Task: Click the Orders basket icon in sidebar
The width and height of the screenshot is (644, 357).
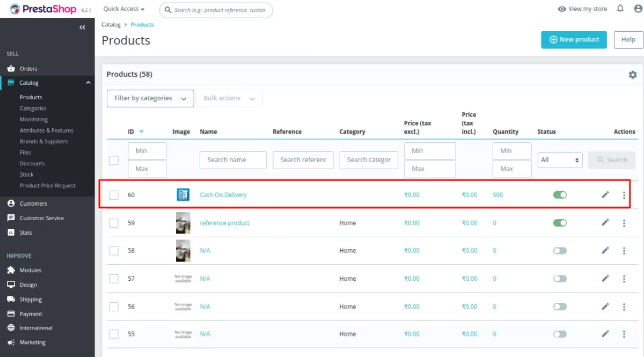Action: [11, 69]
